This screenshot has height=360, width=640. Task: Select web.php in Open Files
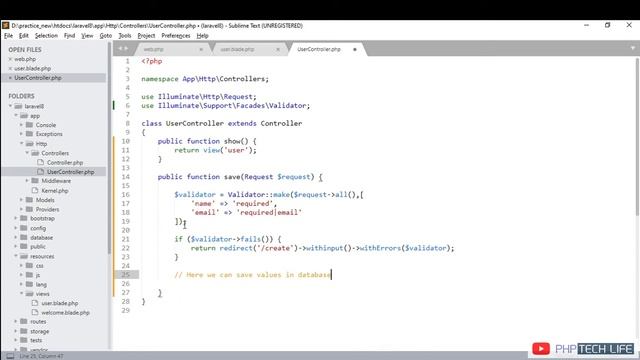click(25, 59)
